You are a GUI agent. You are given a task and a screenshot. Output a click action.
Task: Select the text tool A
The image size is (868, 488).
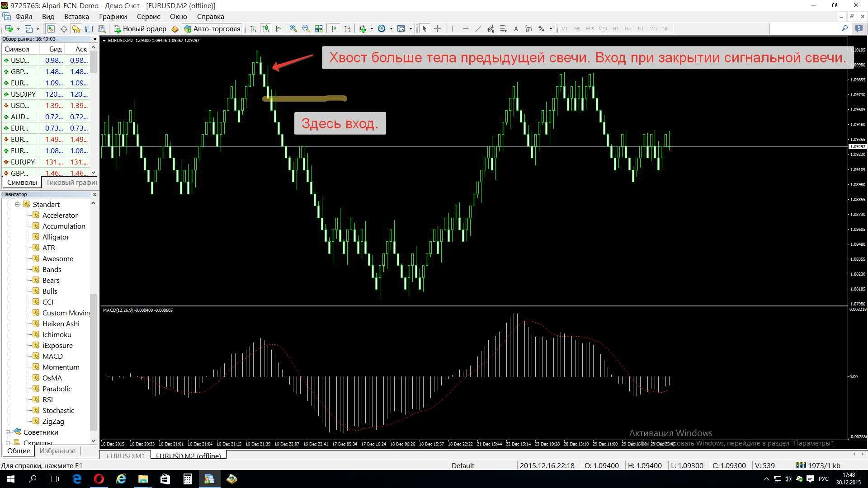[x=516, y=28]
